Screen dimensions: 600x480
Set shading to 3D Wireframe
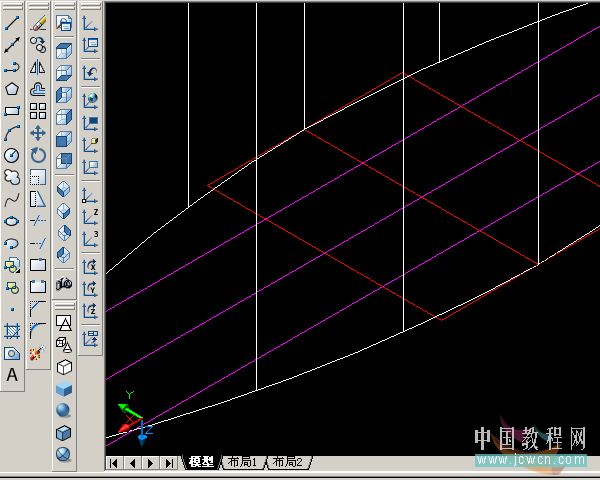click(x=64, y=345)
